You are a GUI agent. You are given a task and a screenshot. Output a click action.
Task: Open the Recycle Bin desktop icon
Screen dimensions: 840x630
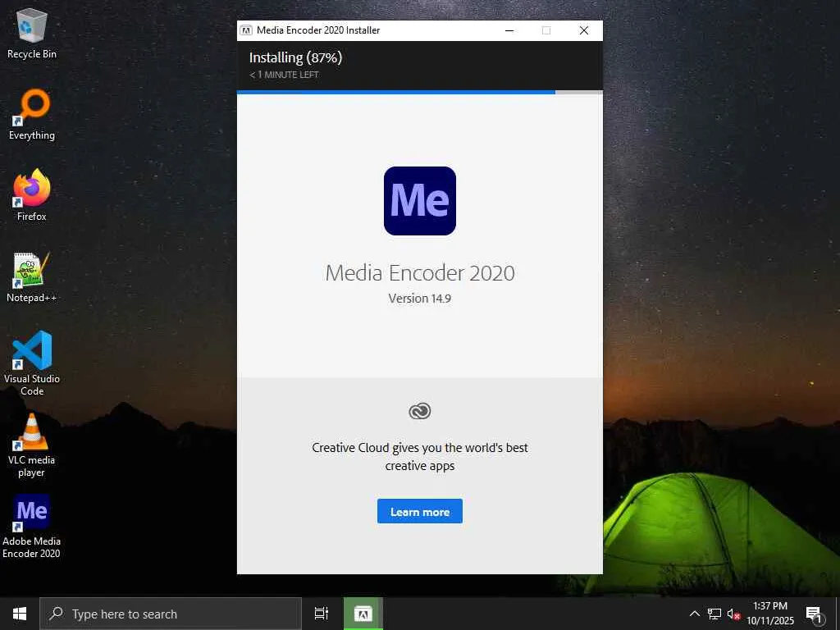click(32, 33)
